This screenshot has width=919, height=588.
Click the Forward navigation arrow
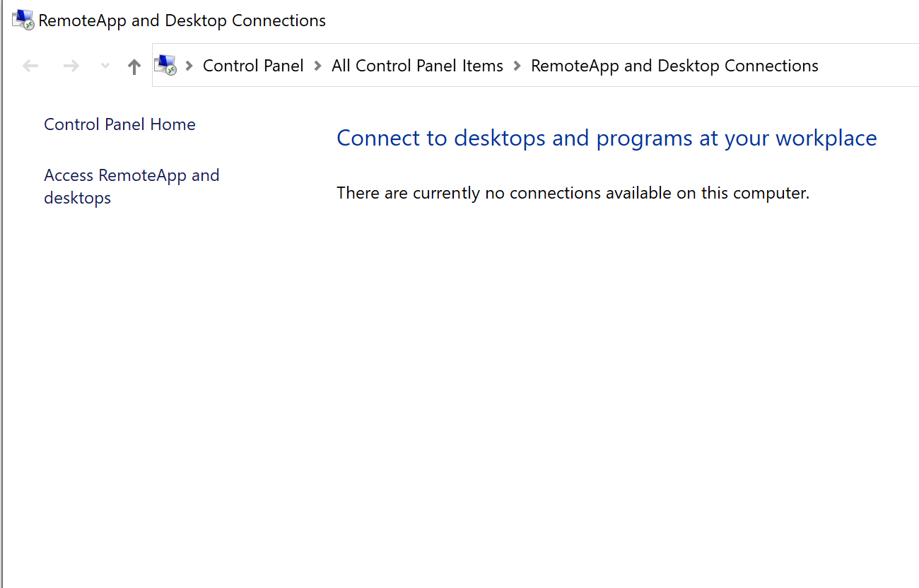click(x=71, y=66)
